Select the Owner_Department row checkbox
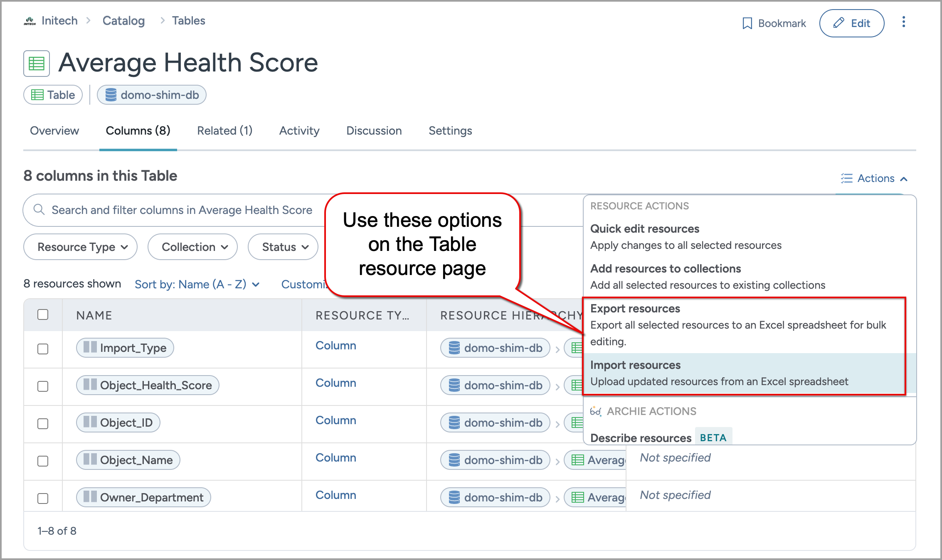 43,498
